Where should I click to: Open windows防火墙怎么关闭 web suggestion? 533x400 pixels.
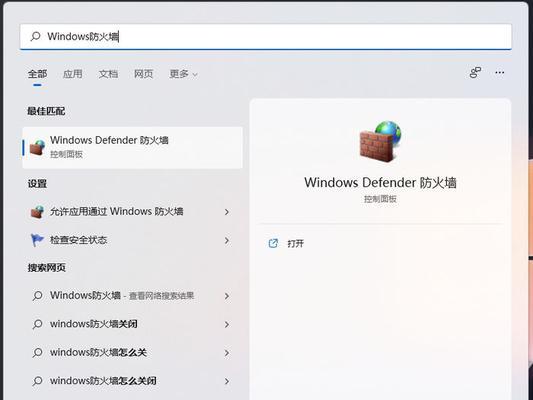point(133,381)
